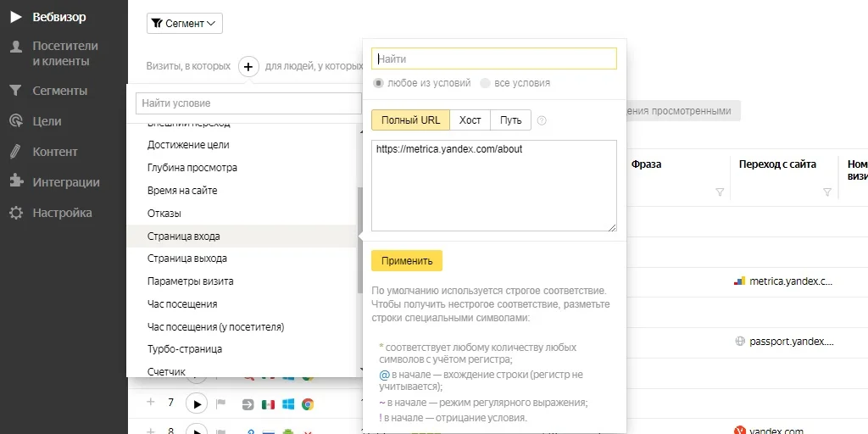The image size is (868, 434).
Task: Click the Фраза column header
Action: [x=647, y=164]
